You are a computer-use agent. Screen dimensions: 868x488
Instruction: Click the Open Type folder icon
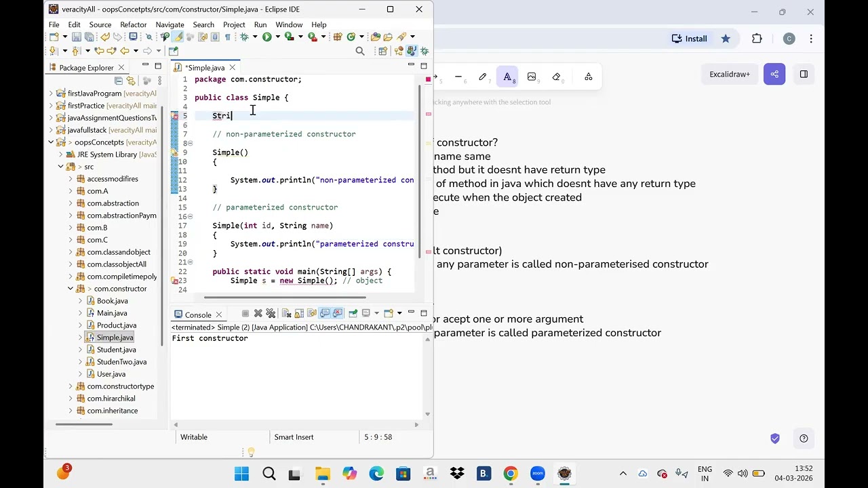pos(376,37)
